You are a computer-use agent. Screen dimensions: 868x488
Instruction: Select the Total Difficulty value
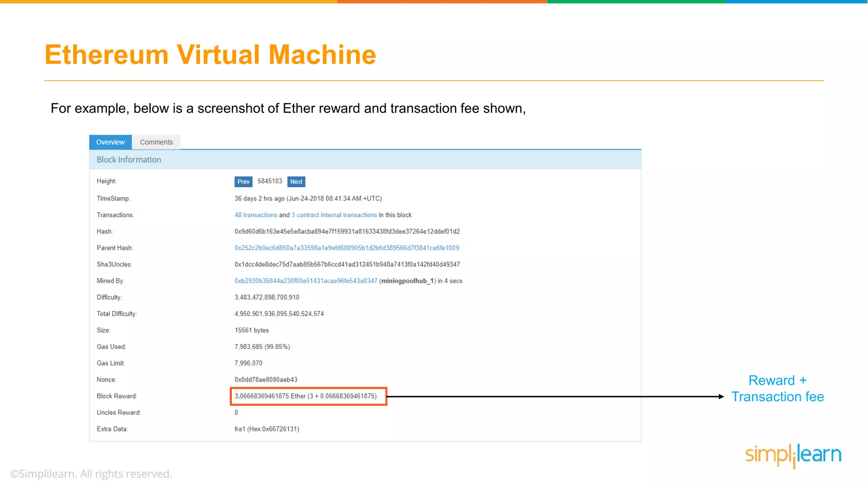pos(279,314)
